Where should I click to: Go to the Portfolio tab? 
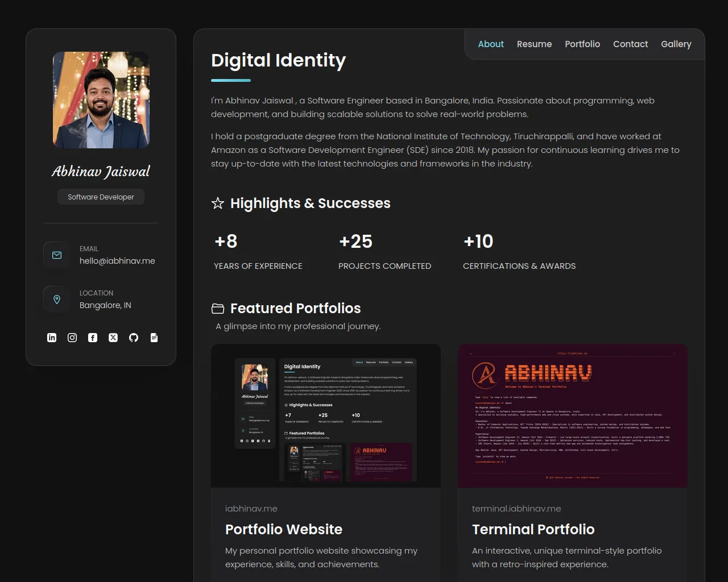coord(582,44)
